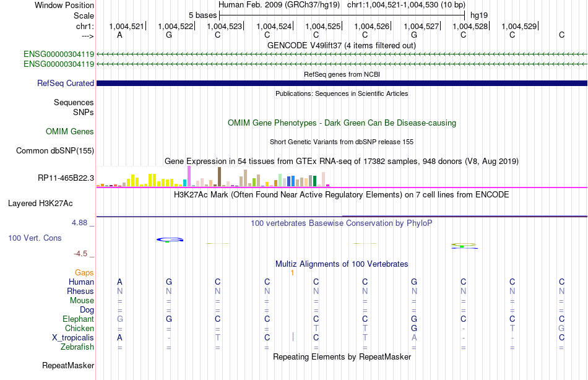Screen dimensions: 588x380
Task: Click the X_tropicalis alignment row label
Action: tap(73, 338)
